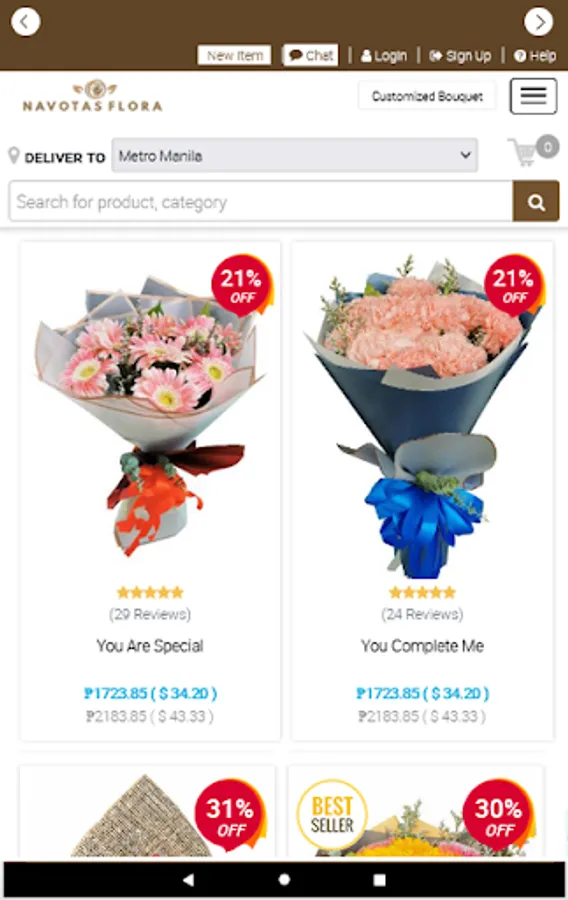The image size is (568, 900).
Task: Click the New Item button
Action: (x=235, y=55)
